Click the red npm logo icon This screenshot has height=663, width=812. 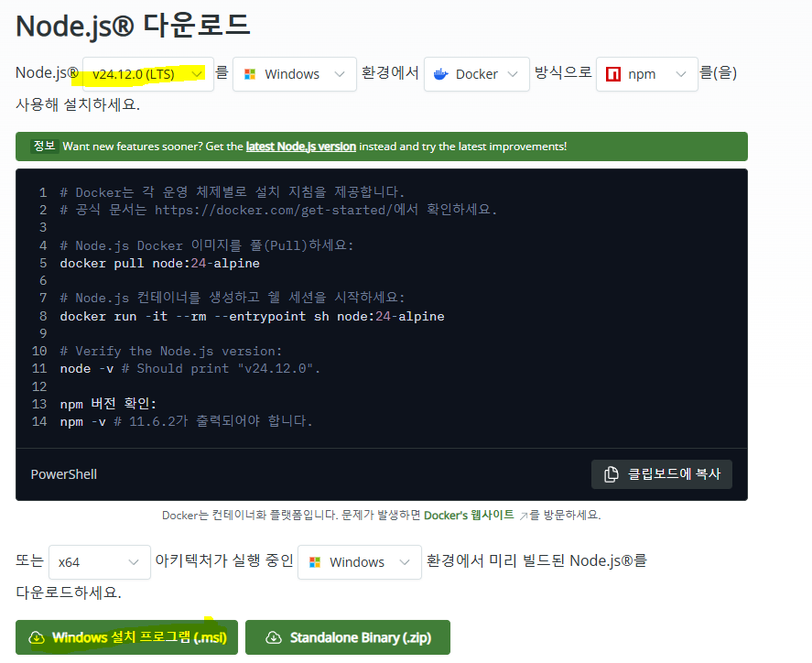pos(613,74)
